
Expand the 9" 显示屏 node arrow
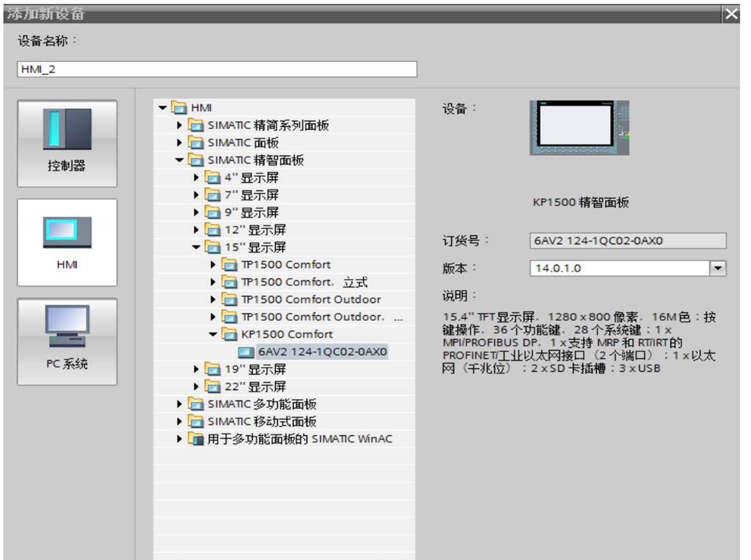(196, 212)
